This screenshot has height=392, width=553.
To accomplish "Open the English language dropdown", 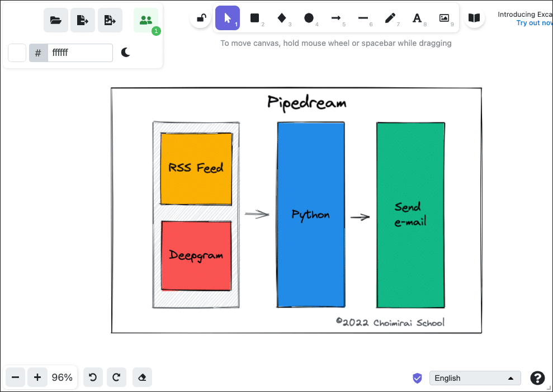I will [475, 378].
